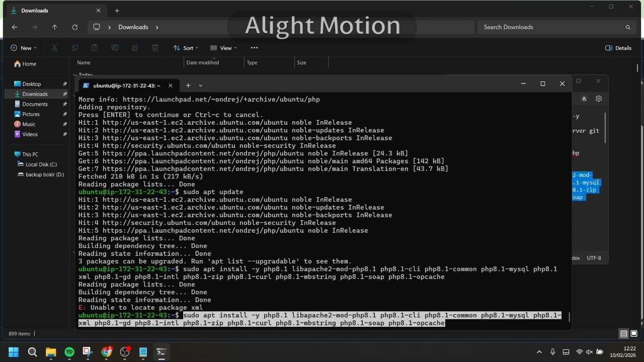Open Pictures in the navigation pane
This screenshot has width=644, height=362.
(31, 114)
